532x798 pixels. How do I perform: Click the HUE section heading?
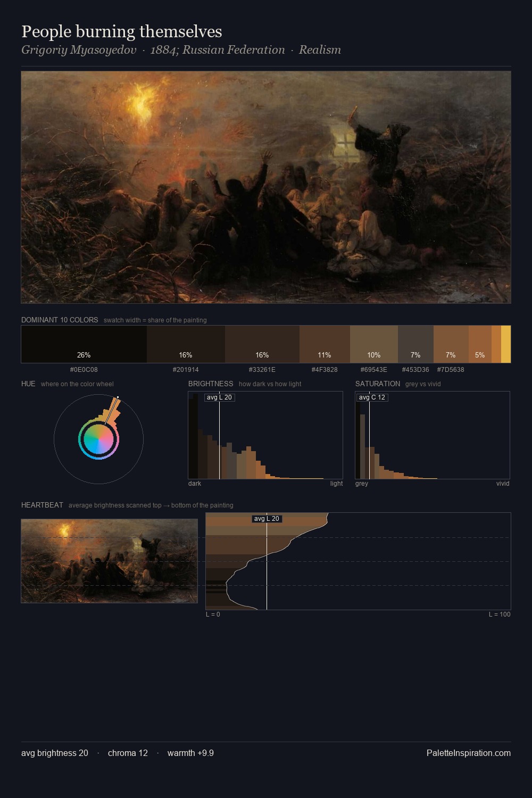(x=28, y=384)
